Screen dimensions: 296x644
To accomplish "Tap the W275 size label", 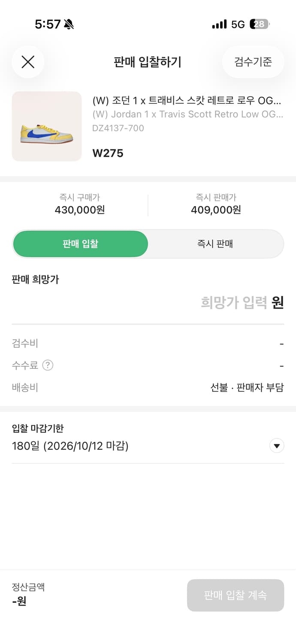I will 107,153.
